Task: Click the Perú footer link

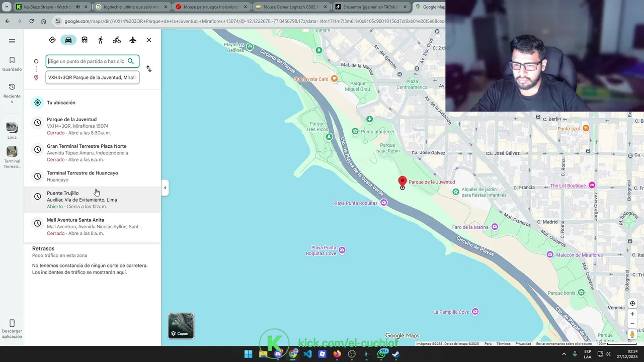Action: click(488, 344)
